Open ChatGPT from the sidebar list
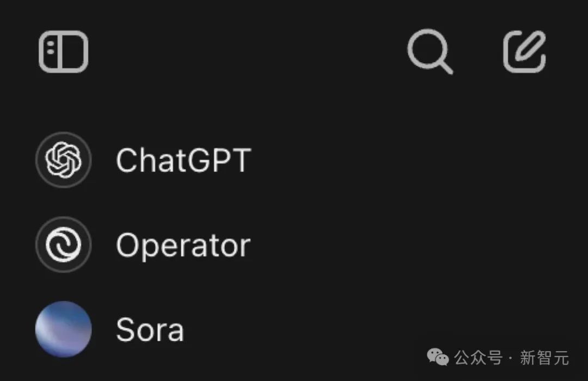The width and height of the screenshot is (588, 381). (x=183, y=161)
